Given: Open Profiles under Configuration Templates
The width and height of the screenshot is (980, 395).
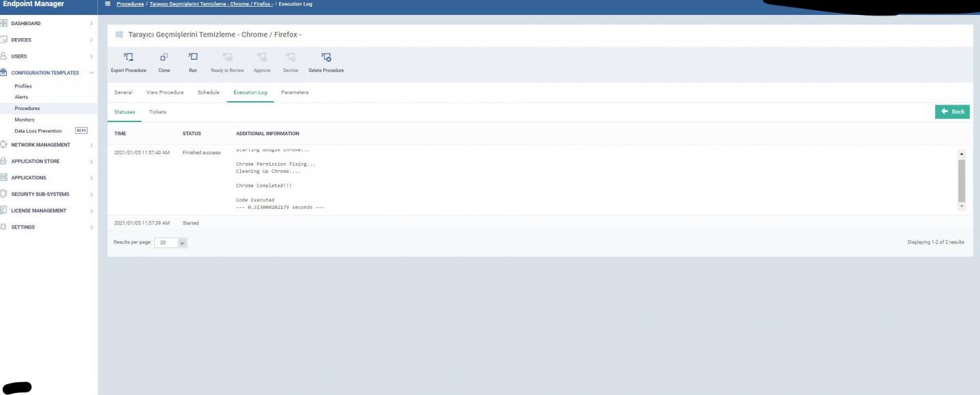Looking at the screenshot, I should (x=23, y=86).
